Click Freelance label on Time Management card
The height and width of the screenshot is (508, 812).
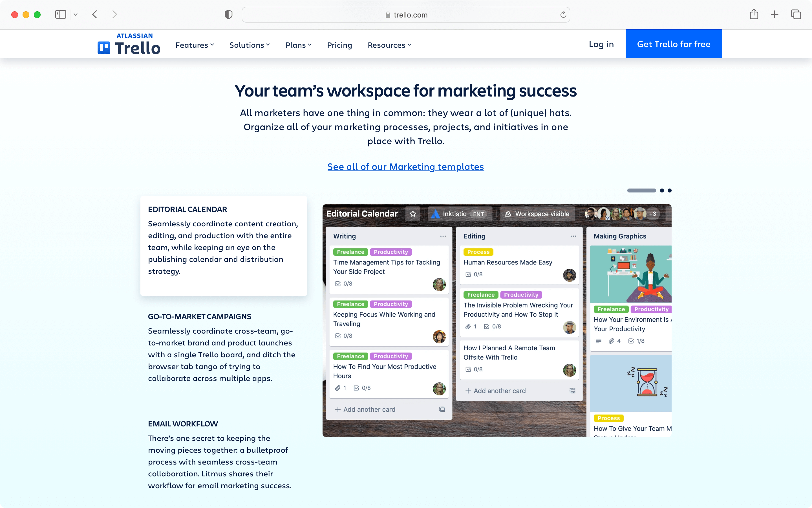(x=351, y=252)
